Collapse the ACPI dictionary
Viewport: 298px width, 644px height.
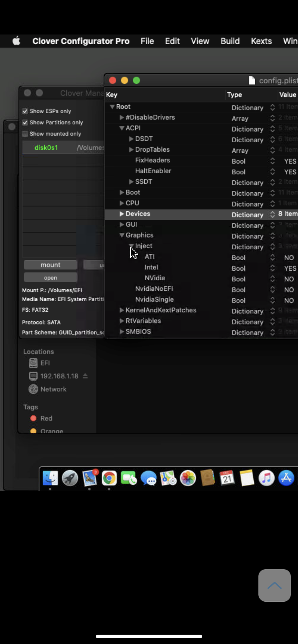(122, 128)
